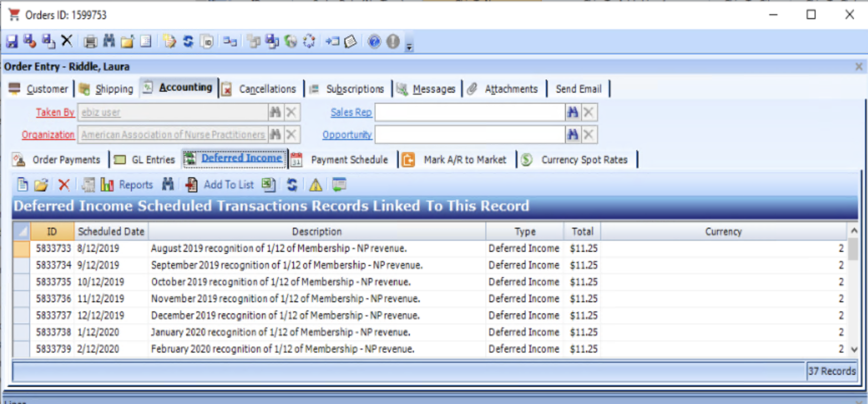Click the blue refresh arrows in the main toolbar

click(x=188, y=41)
